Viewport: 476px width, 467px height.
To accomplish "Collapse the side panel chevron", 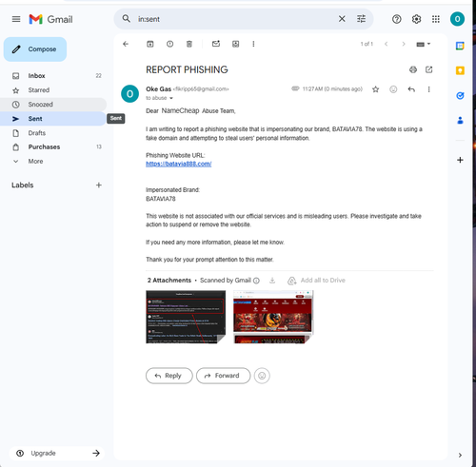I will coord(460,455).
